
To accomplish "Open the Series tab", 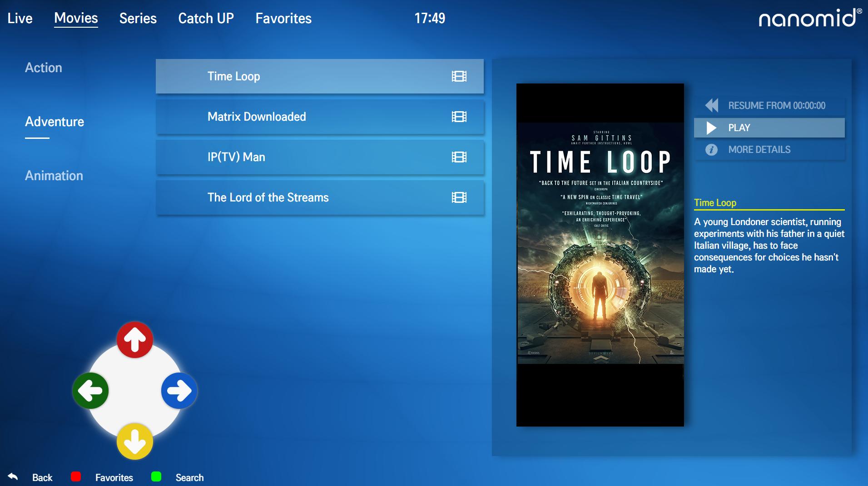I will click(x=138, y=18).
